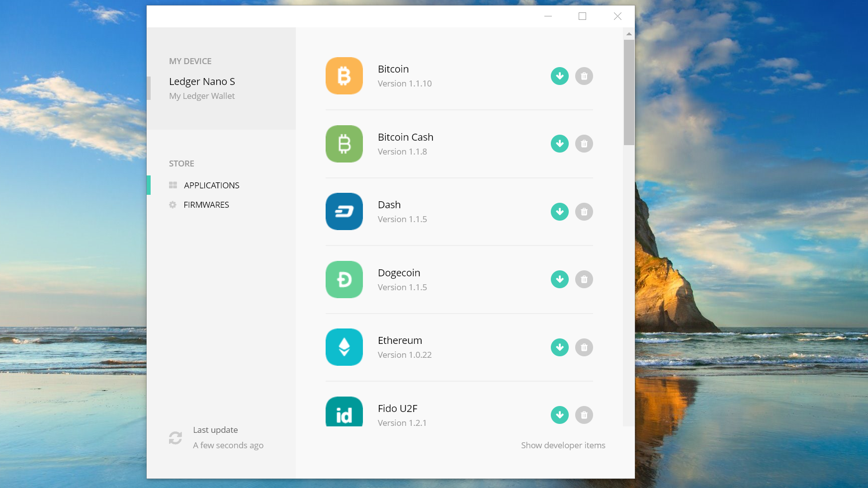Viewport: 868px width, 488px height.
Task: Click the green Bitcoin Cash logo
Action: click(344, 144)
